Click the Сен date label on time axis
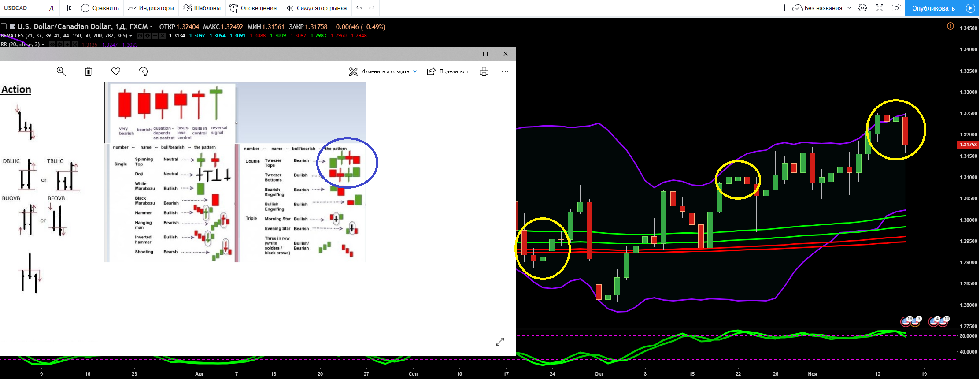Screen dimensions: 980x380 (x=413, y=374)
